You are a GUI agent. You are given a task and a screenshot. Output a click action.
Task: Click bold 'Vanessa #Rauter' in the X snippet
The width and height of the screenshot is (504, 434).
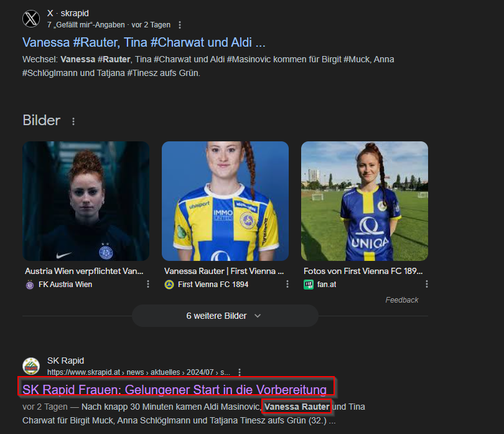click(95, 60)
